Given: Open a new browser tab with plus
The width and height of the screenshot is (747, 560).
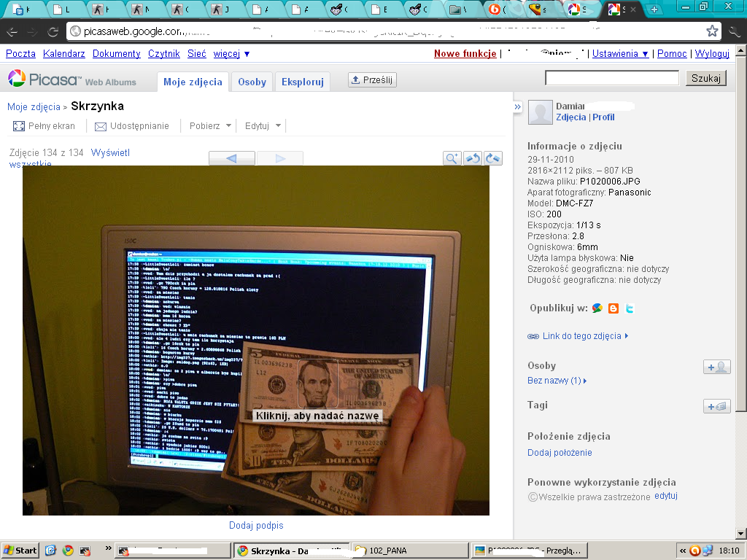Looking at the screenshot, I should (654, 9).
